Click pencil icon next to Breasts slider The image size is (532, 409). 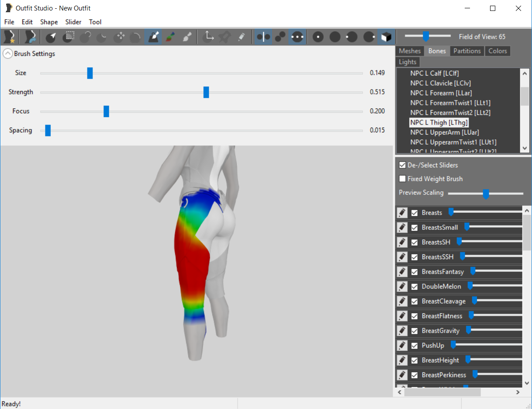402,213
